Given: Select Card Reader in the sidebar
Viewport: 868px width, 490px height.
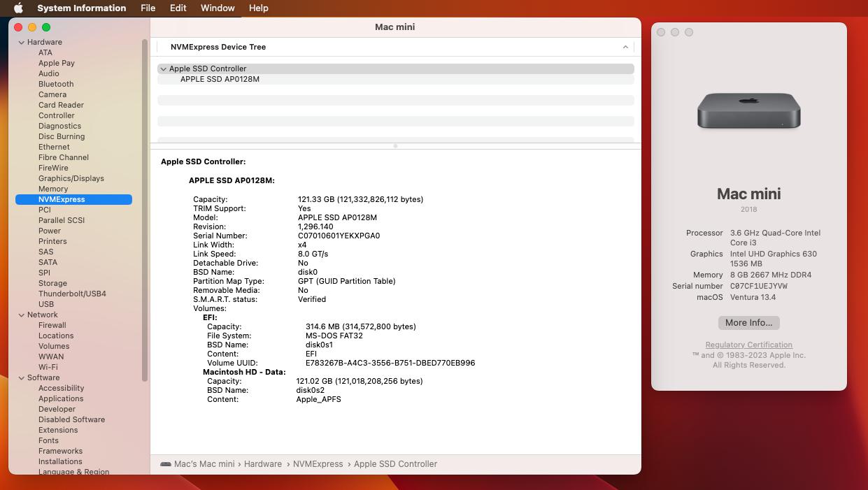Looking at the screenshot, I should click(x=62, y=105).
